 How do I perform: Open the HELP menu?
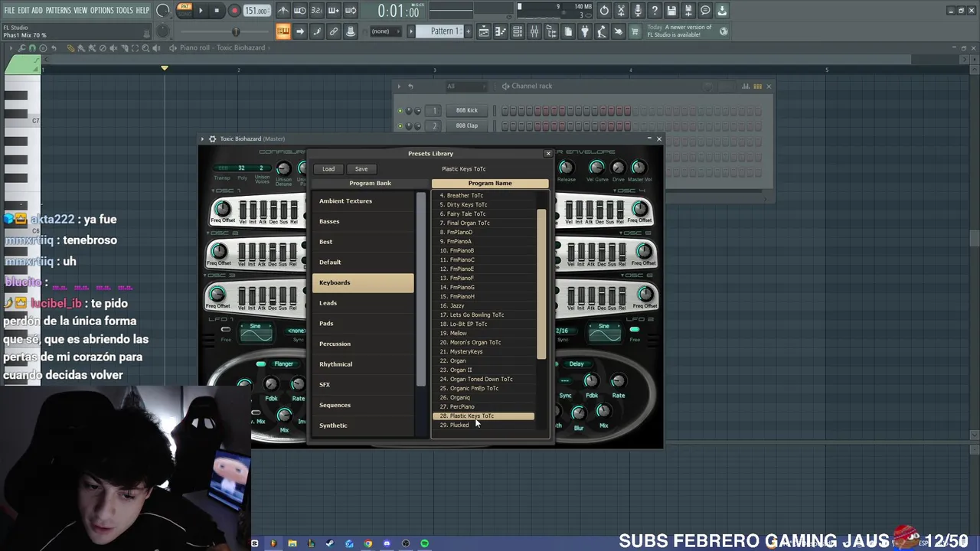point(142,11)
